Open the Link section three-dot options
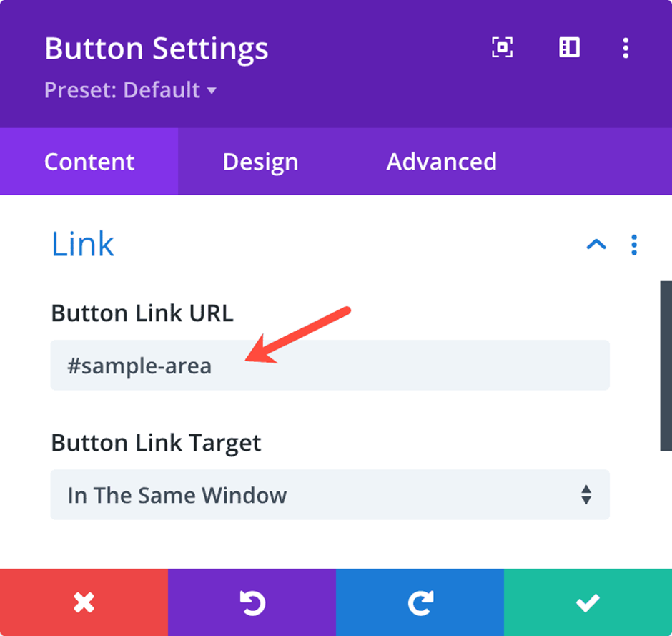 click(634, 245)
